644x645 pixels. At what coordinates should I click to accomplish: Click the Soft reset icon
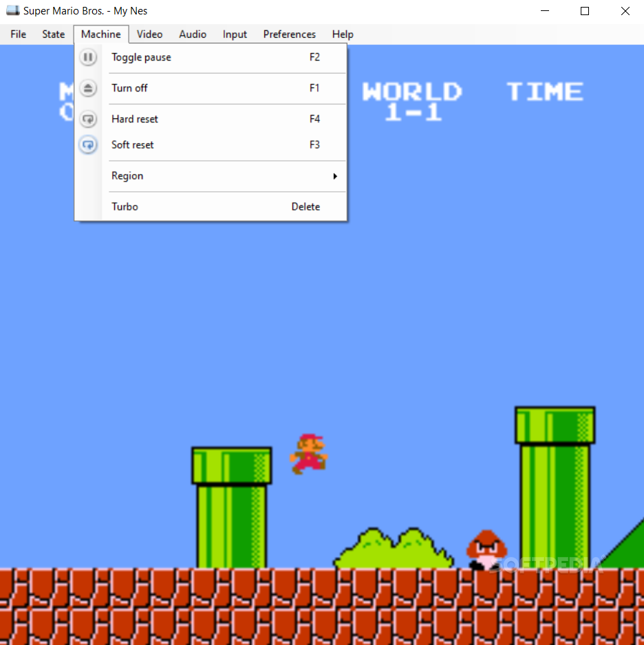coord(88,145)
